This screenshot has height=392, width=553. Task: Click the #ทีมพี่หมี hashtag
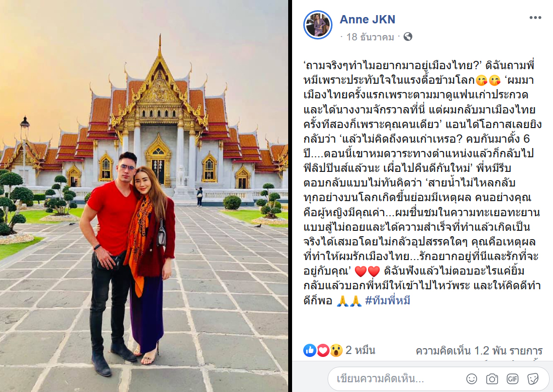tap(387, 300)
